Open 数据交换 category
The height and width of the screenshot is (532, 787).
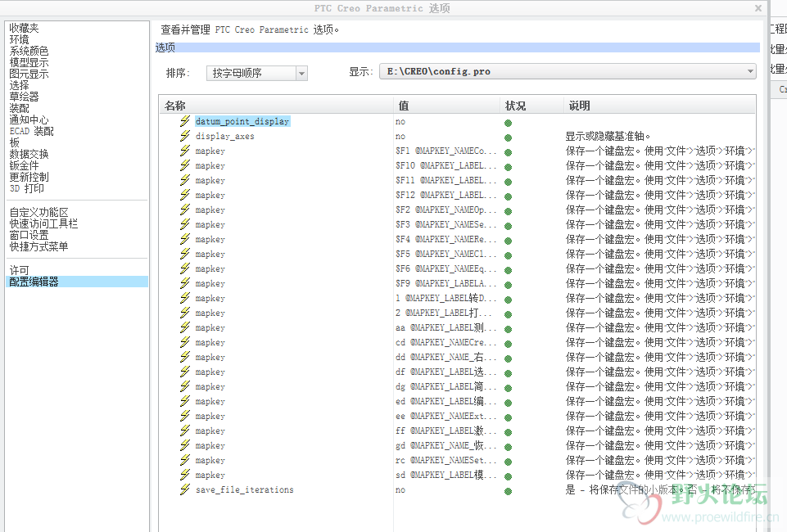pyautogui.click(x=29, y=154)
